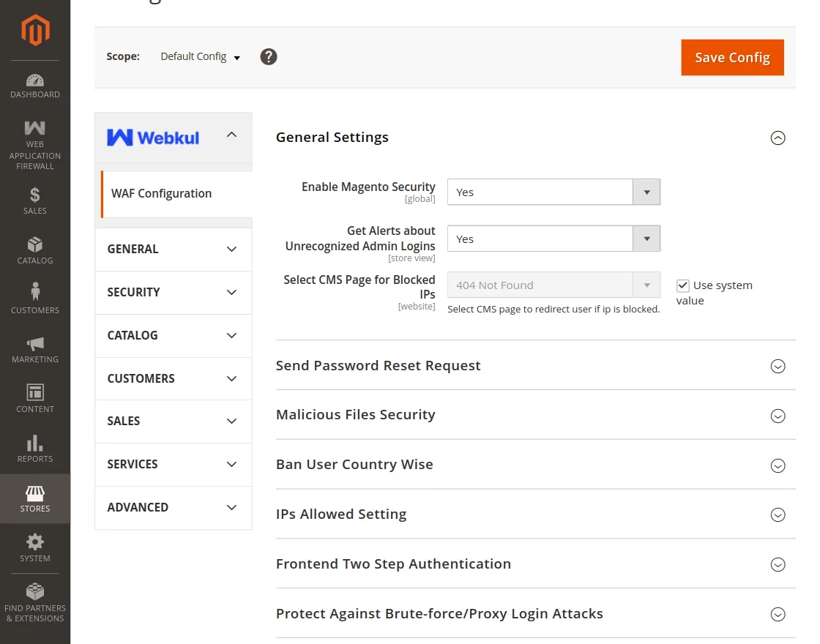The height and width of the screenshot is (644, 820).
Task: Click the help question mark icon
Action: pyautogui.click(x=269, y=56)
